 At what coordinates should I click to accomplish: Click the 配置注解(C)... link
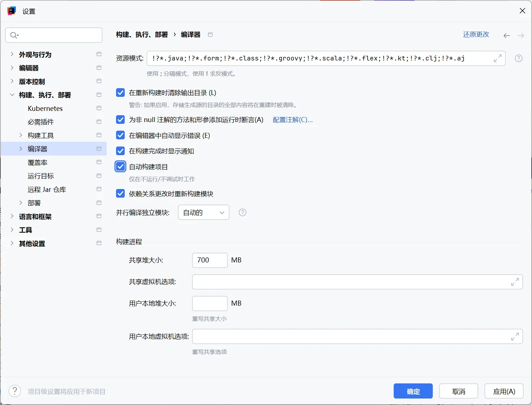pyautogui.click(x=292, y=120)
